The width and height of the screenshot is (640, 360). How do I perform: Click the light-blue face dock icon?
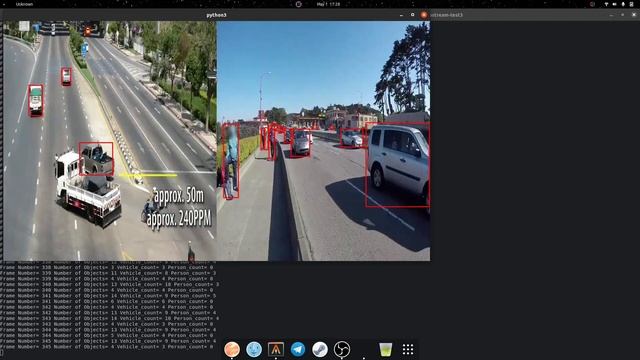pyautogui.click(x=254, y=349)
